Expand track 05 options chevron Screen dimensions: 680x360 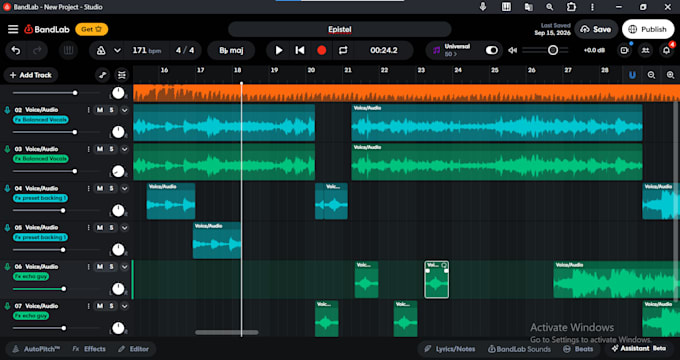tap(124, 228)
